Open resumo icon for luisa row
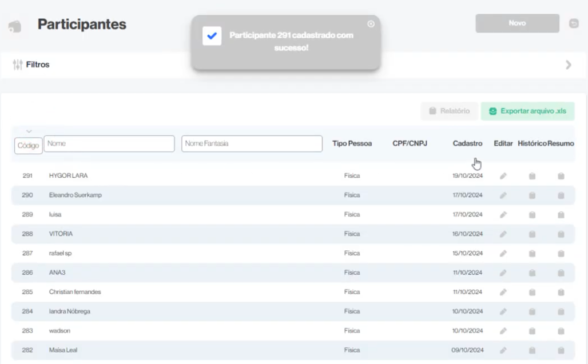 coord(561,215)
